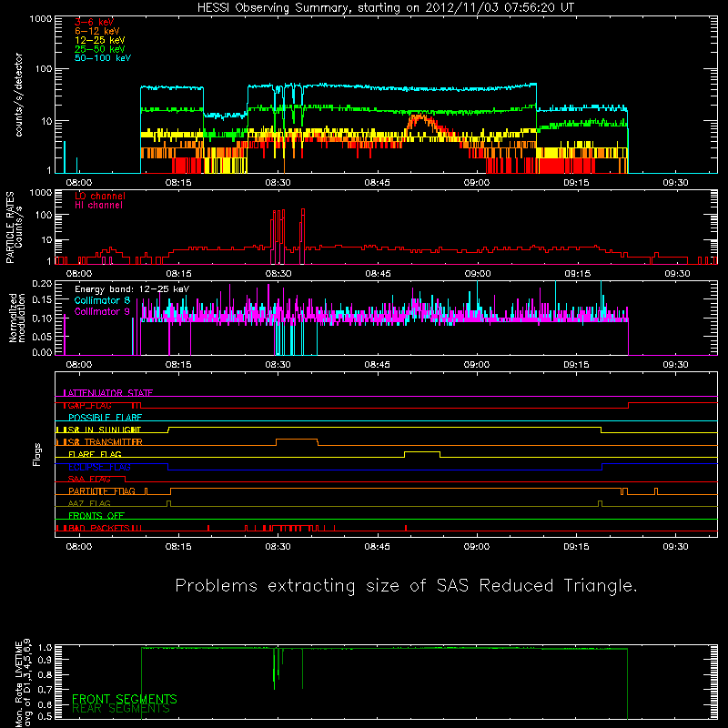
Task: Click the Normalized modulation axis label
Action: pyautogui.click(x=17, y=318)
